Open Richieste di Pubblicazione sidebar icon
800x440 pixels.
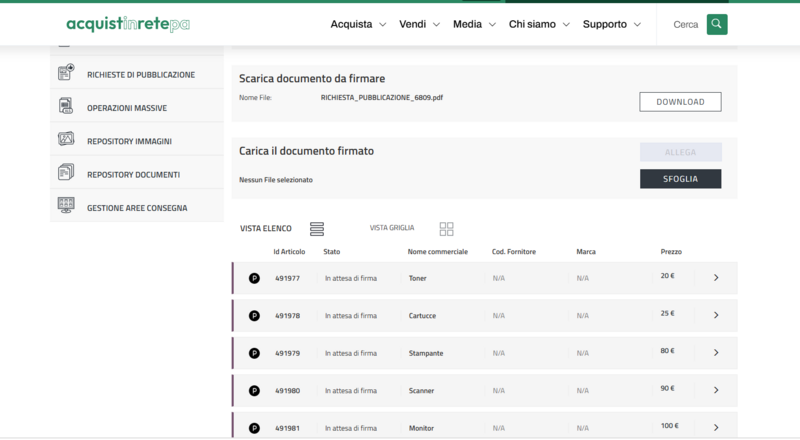click(66, 72)
